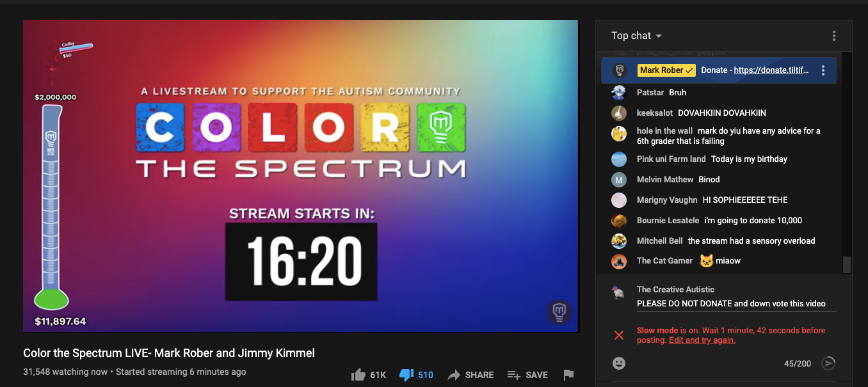Open chat options three-dot menu
Image resolution: width=868 pixels, height=387 pixels.
tap(833, 36)
